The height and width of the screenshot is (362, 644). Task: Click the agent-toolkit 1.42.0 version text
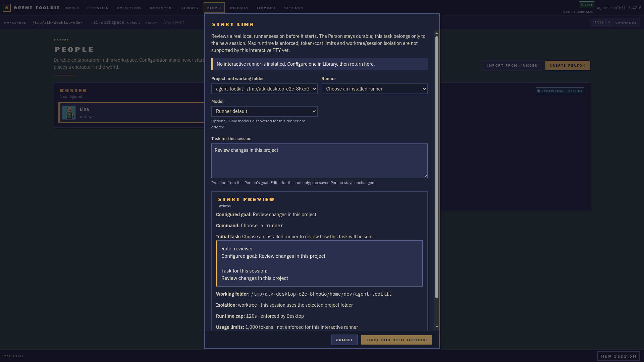click(619, 8)
